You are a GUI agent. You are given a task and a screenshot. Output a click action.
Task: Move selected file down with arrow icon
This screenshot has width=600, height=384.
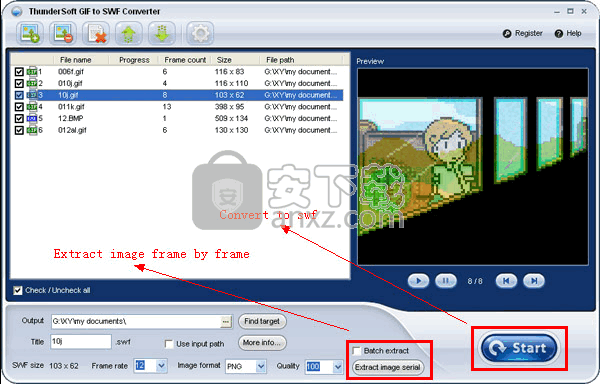point(162,33)
